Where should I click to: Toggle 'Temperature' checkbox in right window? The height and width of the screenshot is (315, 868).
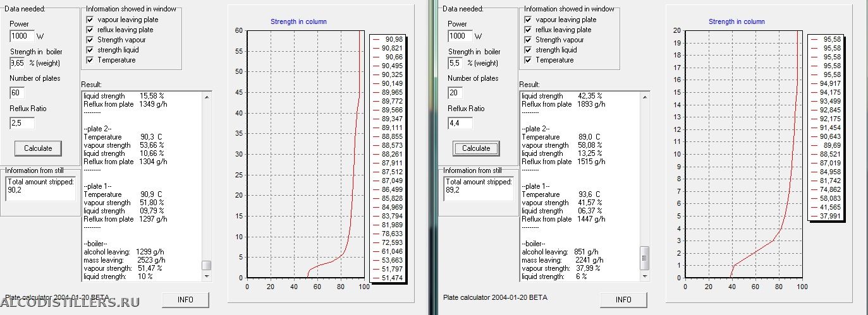pyautogui.click(x=529, y=60)
